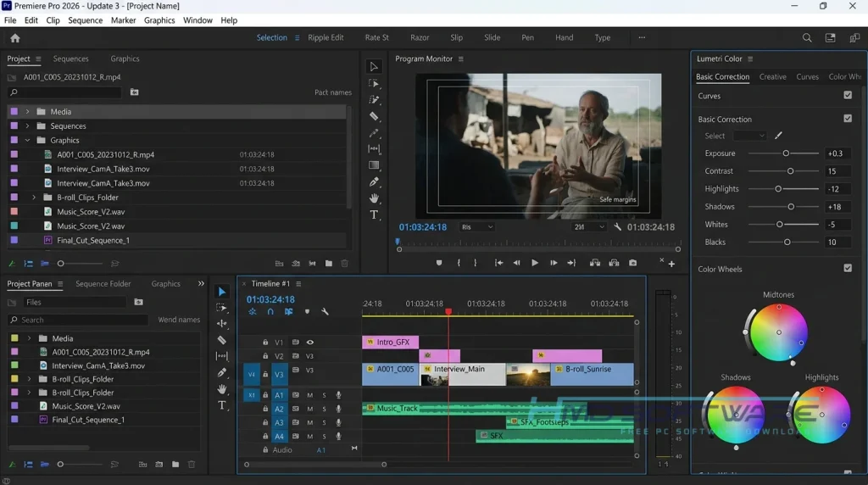This screenshot has height=485, width=868.
Task: Toggle the Basic Correction checkbox
Action: pos(848,119)
